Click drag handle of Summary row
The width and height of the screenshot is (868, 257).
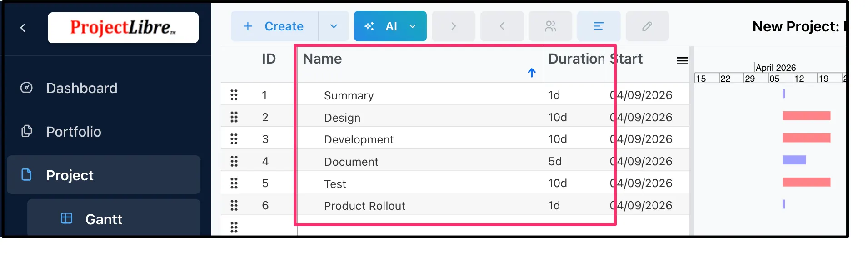[x=234, y=95]
